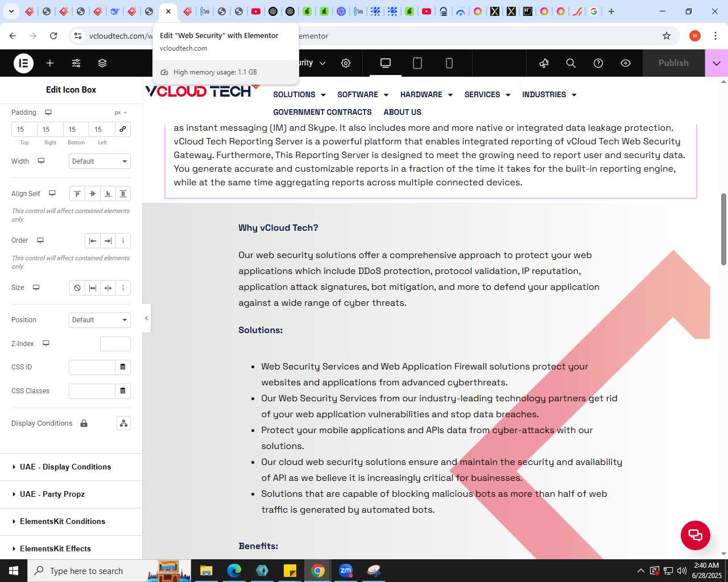
Task: Open the HARDWARE menu
Action: [427, 95]
